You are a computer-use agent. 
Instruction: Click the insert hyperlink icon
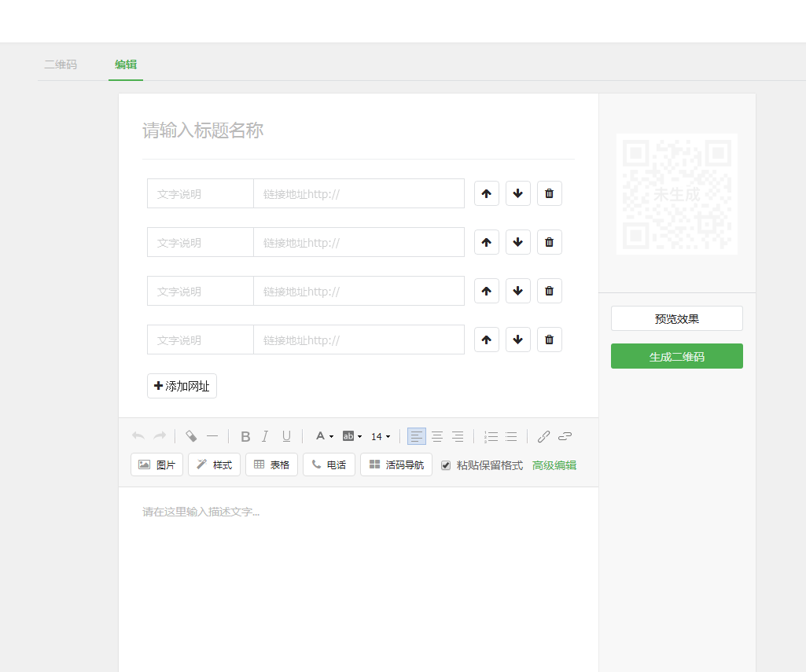coord(543,436)
